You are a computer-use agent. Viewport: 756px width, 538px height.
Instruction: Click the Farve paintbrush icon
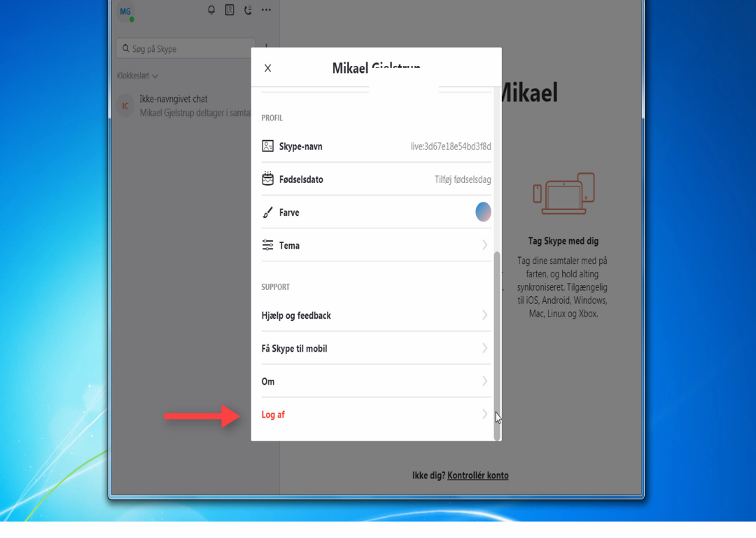(267, 212)
